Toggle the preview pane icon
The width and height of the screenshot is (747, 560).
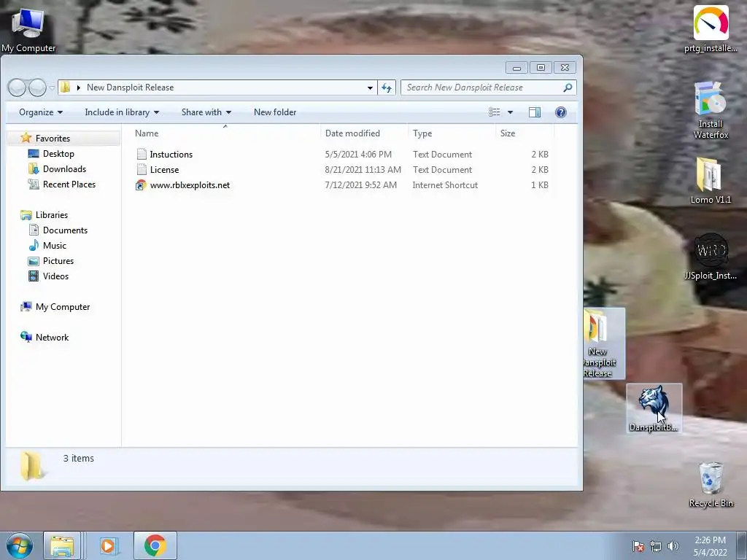pyautogui.click(x=535, y=112)
